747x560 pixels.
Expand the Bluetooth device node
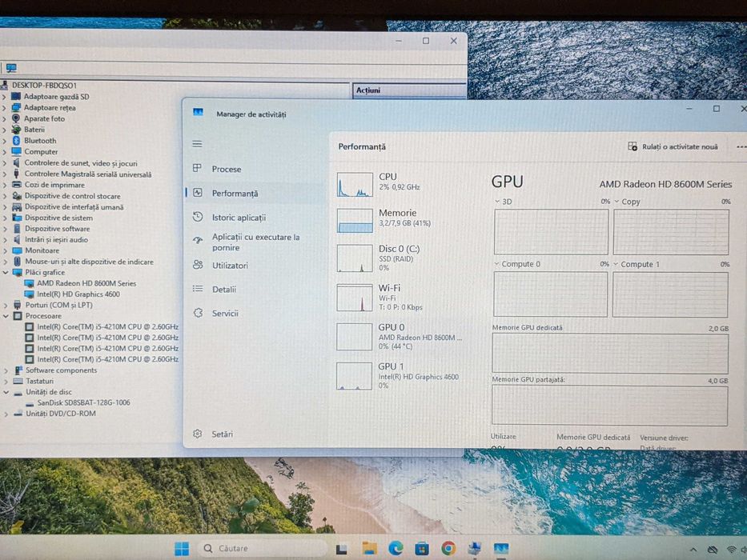click(x=4, y=141)
